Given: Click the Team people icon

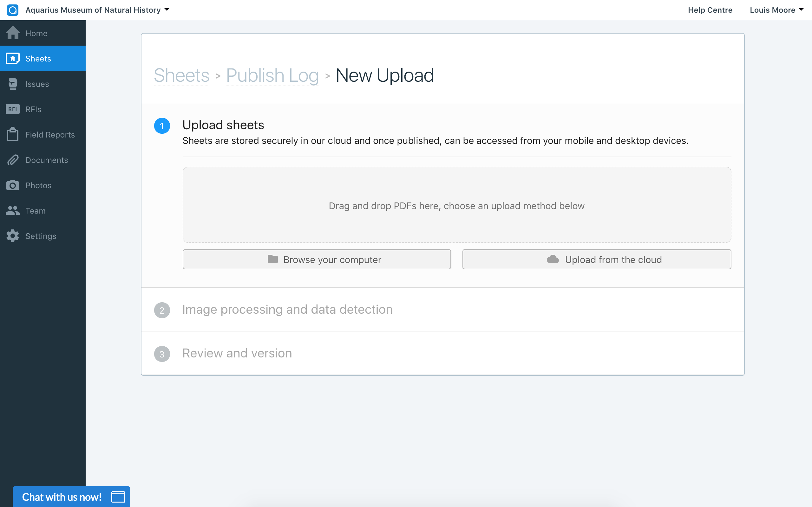Looking at the screenshot, I should click(x=13, y=211).
